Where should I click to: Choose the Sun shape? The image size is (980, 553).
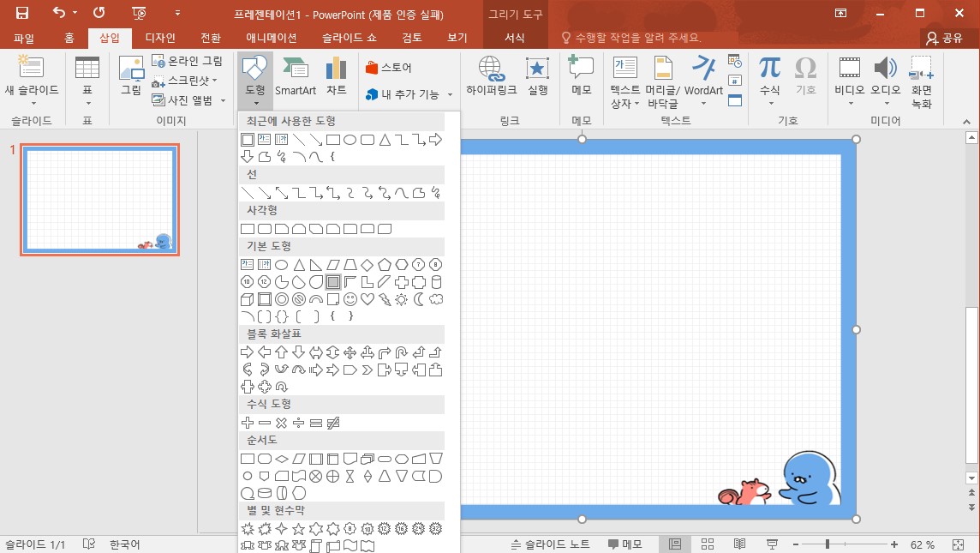tap(401, 299)
